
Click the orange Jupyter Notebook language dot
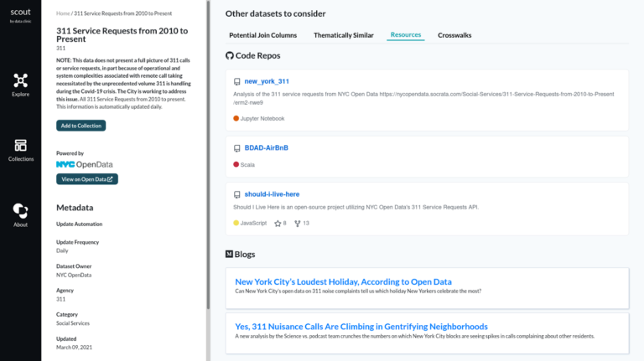click(x=236, y=119)
